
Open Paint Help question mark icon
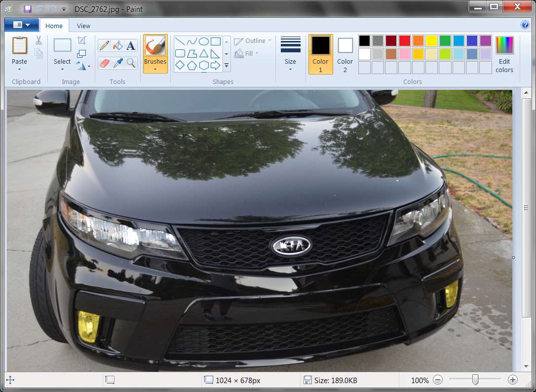coord(525,25)
